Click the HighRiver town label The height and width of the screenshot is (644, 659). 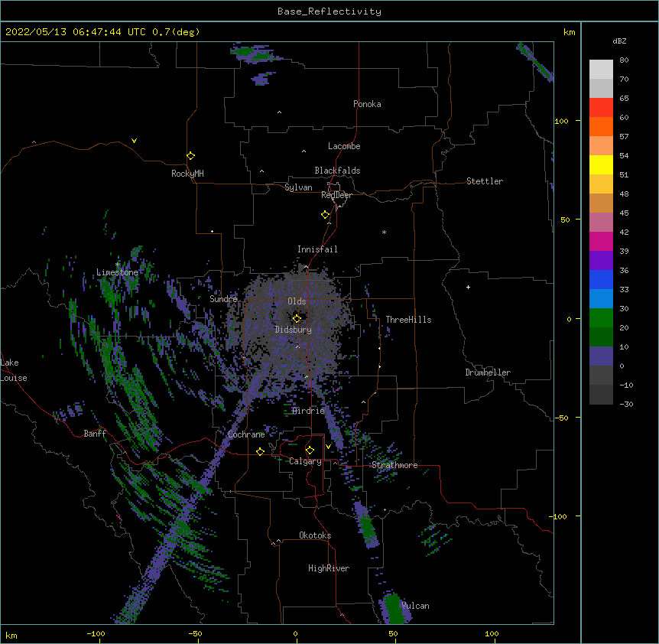click(329, 568)
